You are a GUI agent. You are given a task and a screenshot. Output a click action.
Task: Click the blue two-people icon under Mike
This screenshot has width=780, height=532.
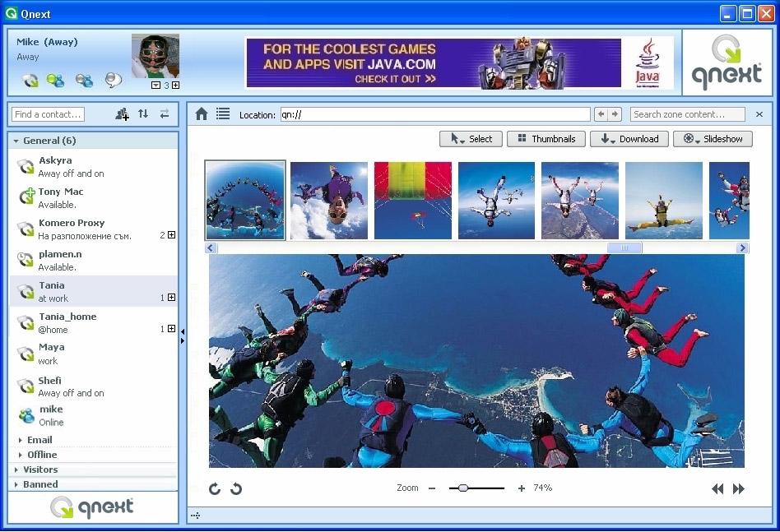click(x=84, y=80)
